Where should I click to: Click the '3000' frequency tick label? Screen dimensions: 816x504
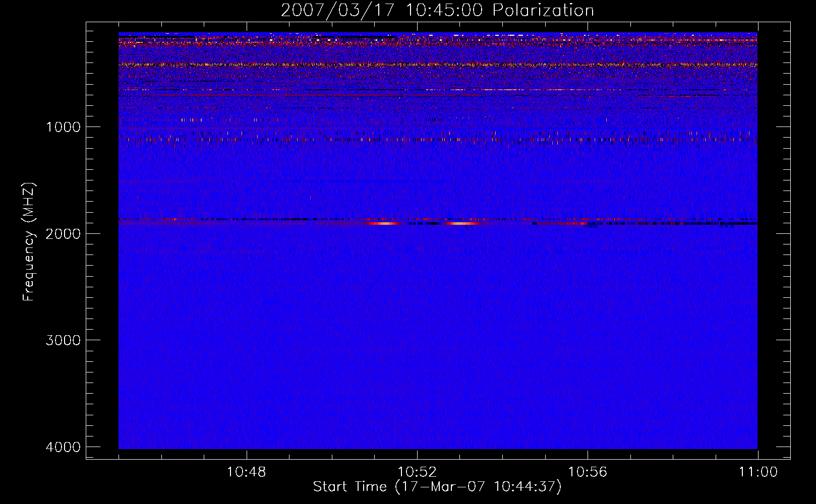pyautogui.click(x=63, y=340)
